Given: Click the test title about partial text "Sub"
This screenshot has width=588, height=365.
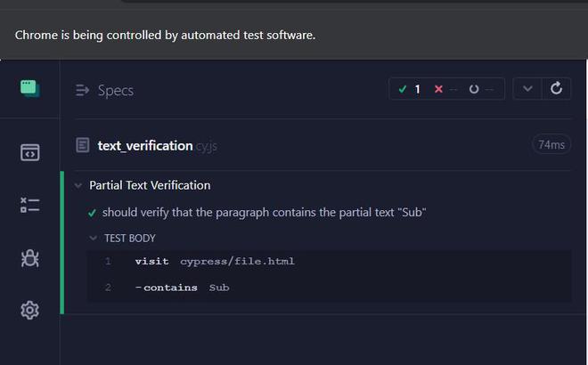Looking at the screenshot, I should (x=264, y=213).
